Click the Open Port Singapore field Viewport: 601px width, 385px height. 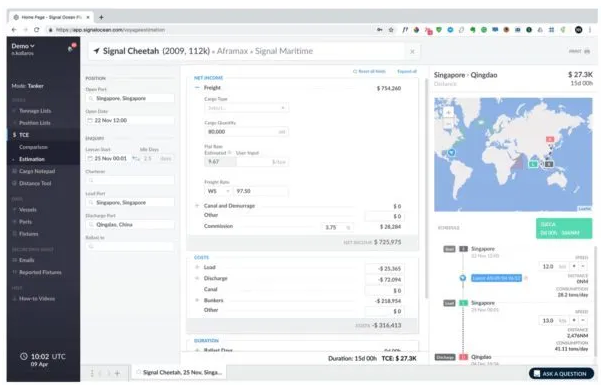tap(130, 99)
